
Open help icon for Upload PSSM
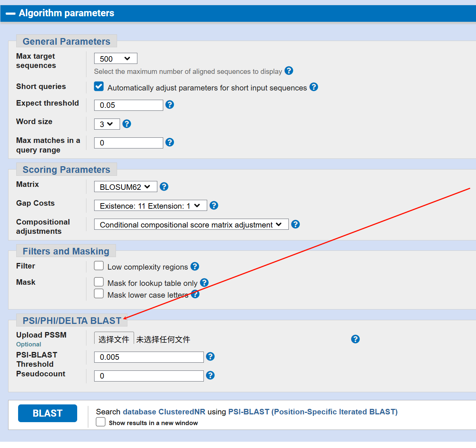tap(355, 339)
